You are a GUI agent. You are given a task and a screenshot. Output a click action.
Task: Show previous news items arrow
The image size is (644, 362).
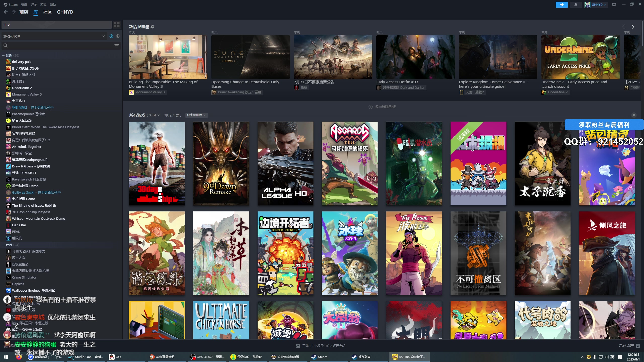[x=624, y=27]
